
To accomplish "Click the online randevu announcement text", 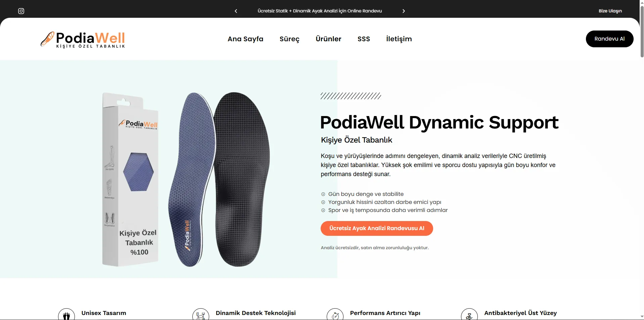I will pyautogui.click(x=320, y=11).
